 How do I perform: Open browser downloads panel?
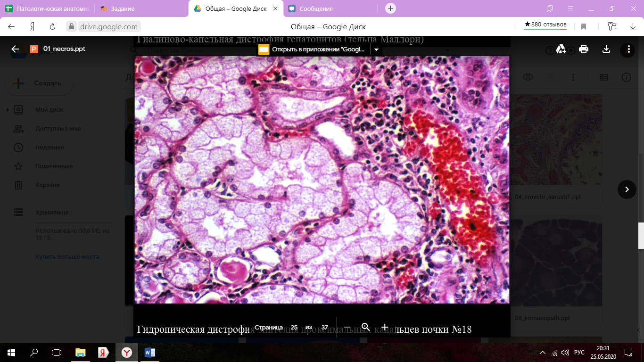pyautogui.click(x=632, y=26)
